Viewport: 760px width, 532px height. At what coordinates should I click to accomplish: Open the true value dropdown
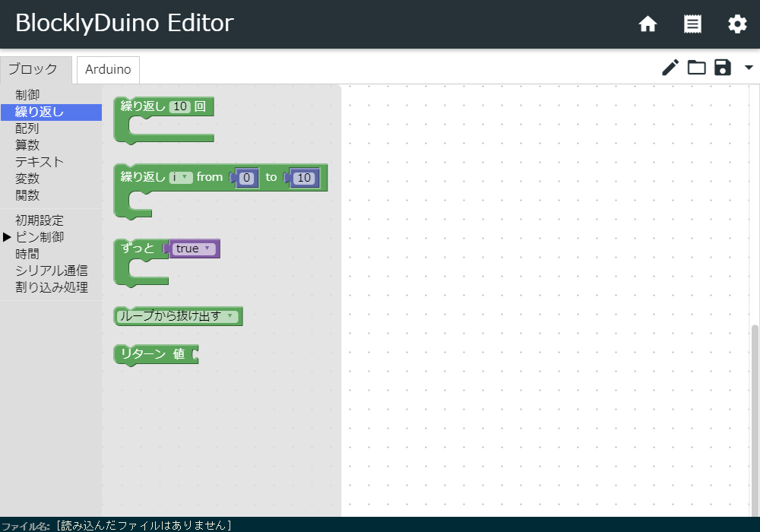(195, 249)
